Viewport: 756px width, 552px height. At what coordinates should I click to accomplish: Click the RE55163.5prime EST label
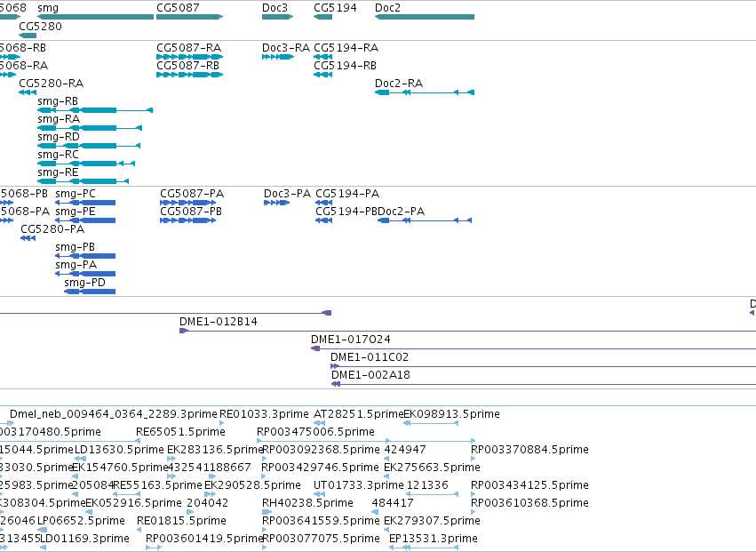pyautogui.click(x=157, y=485)
